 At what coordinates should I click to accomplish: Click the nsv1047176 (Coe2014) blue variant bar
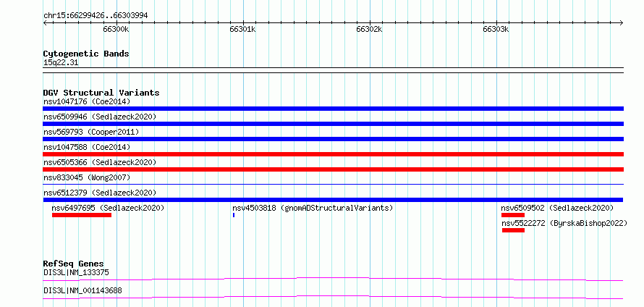333,109
